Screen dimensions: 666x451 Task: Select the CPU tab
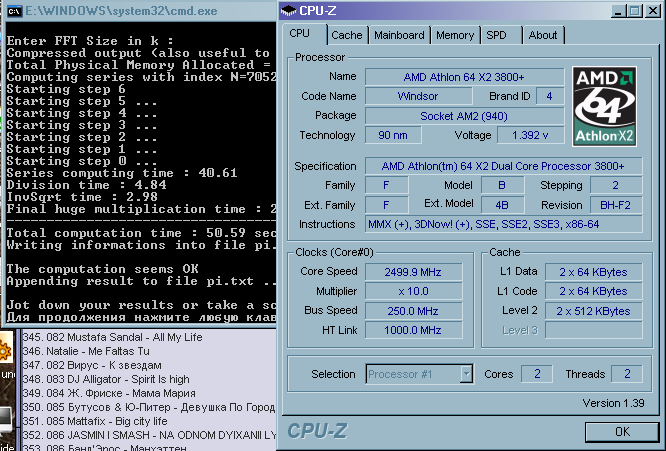pyautogui.click(x=300, y=34)
